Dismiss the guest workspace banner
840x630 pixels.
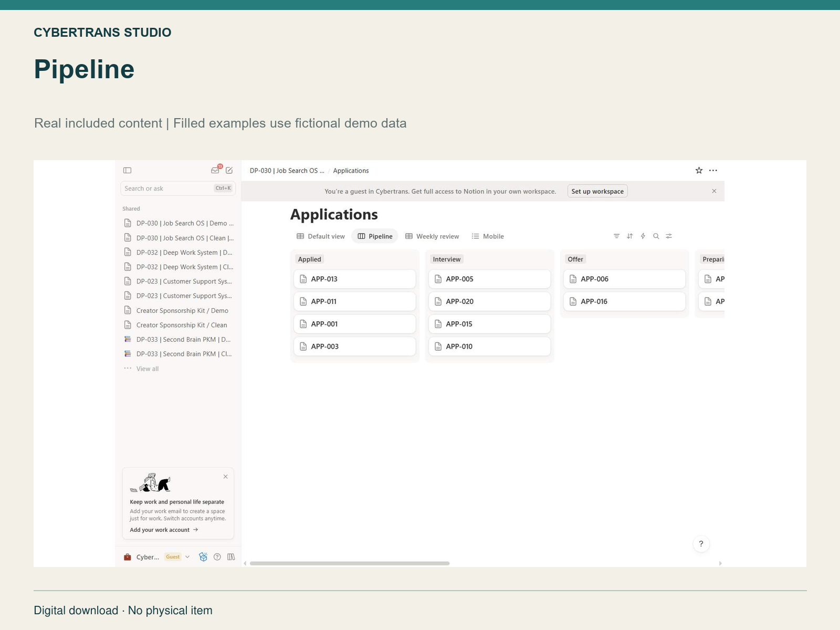click(x=714, y=191)
